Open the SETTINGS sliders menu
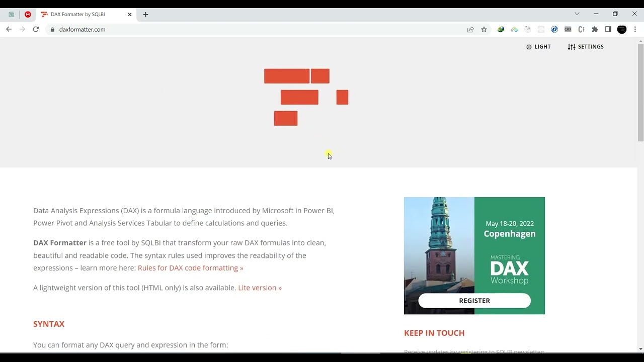Viewport: 644px width, 362px height. (x=586, y=47)
